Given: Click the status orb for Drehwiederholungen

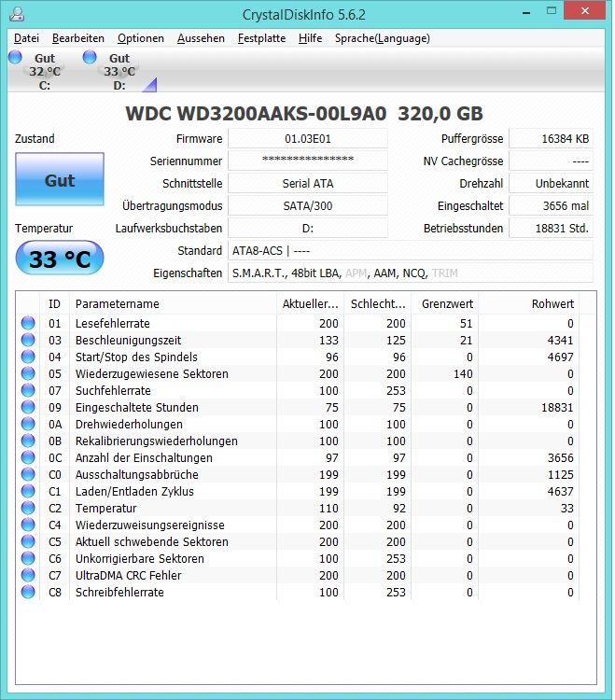Looking at the screenshot, I should tap(28, 424).
